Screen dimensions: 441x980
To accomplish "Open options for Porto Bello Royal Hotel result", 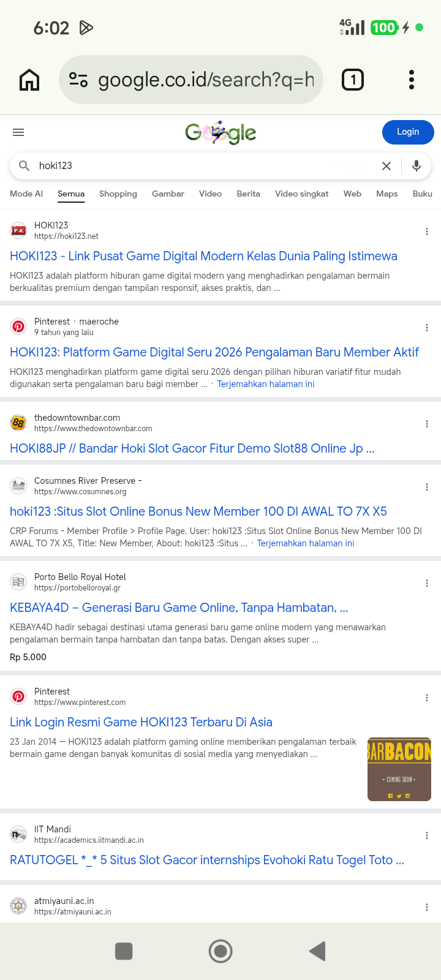I will point(427,583).
